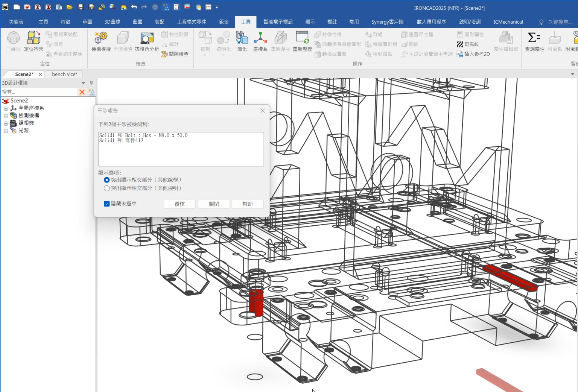Screen dimensions: 578x392
Task: Select the 機構模擬 simulation tool
Action: coord(100,41)
